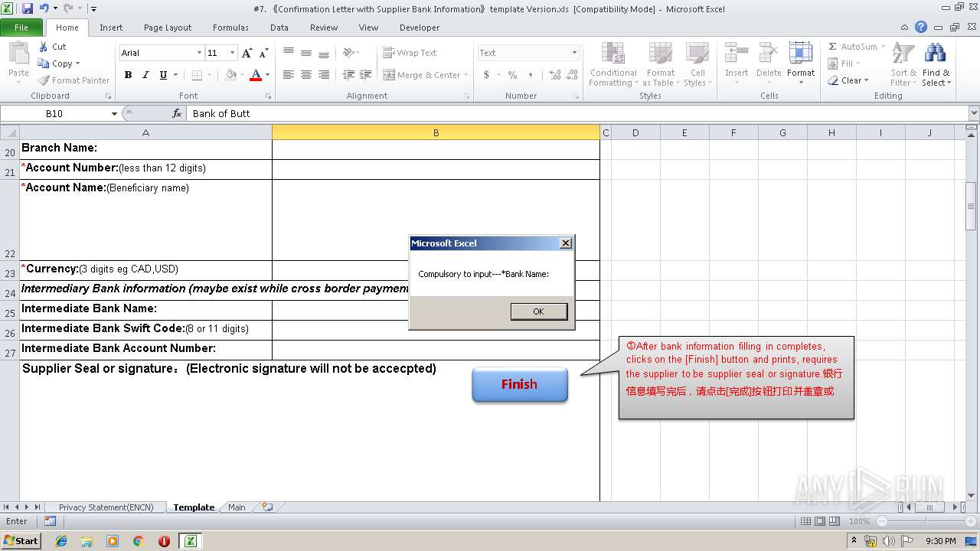Click the Chrome icon in taskbar
This screenshot has height=551, width=980.
click(x=138, y=541)
